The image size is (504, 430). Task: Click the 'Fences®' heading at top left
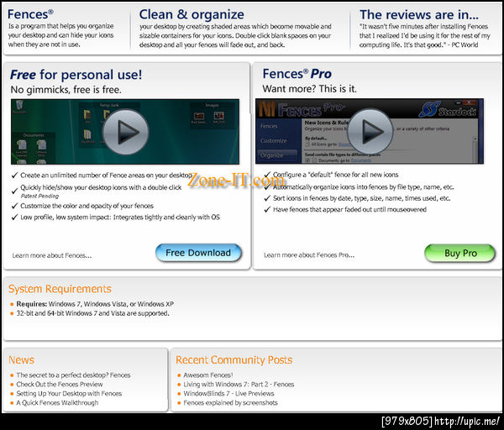tap(30, 14)
